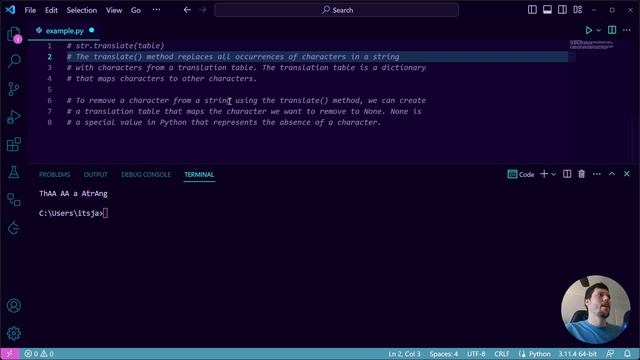Click the Search command center field
This screenshot has width=640, height=360.
(336, 10)
